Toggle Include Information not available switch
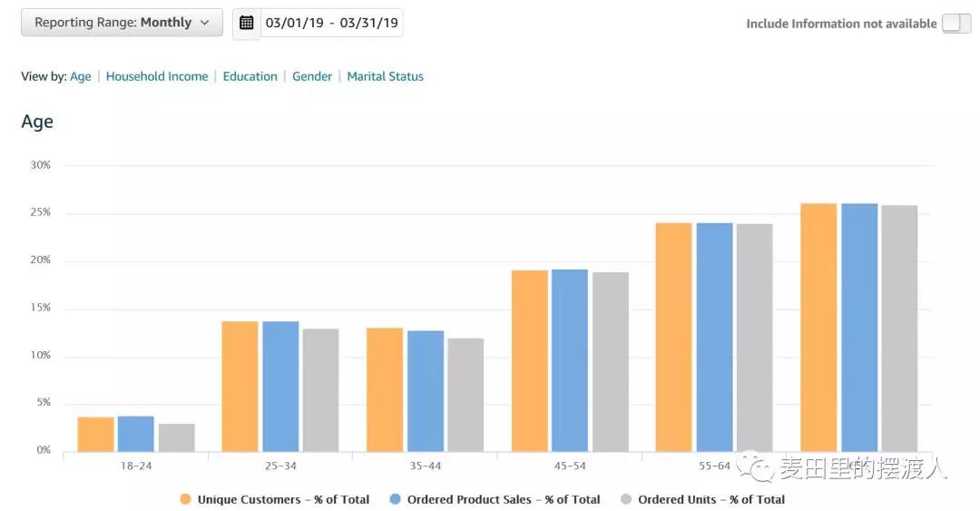 [955, 24]
